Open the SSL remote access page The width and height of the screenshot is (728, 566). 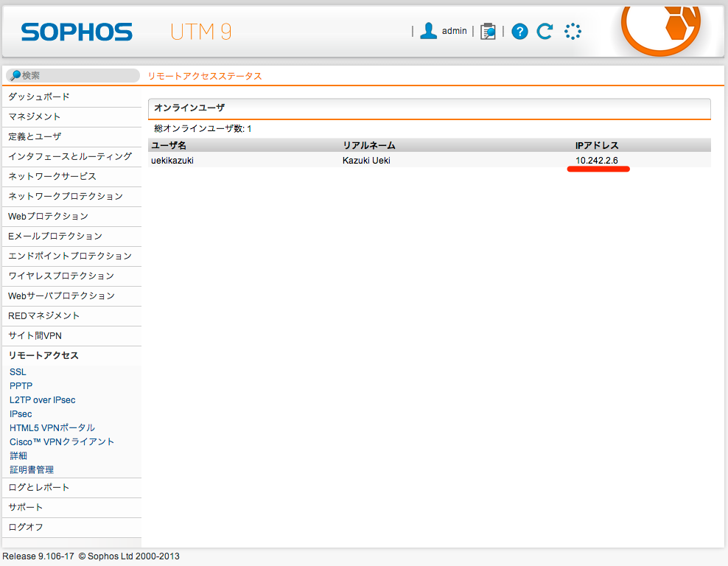pos(18,372)
